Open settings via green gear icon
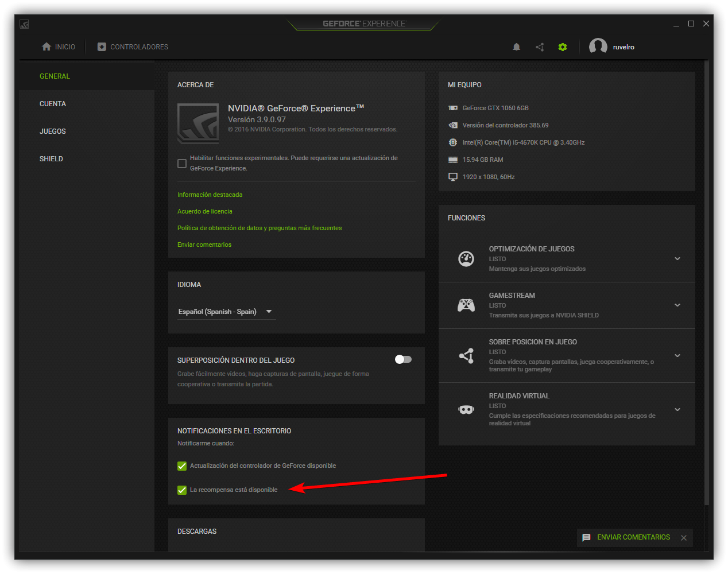This screenshot has height=574, width=728. click(x=563, y=47)
